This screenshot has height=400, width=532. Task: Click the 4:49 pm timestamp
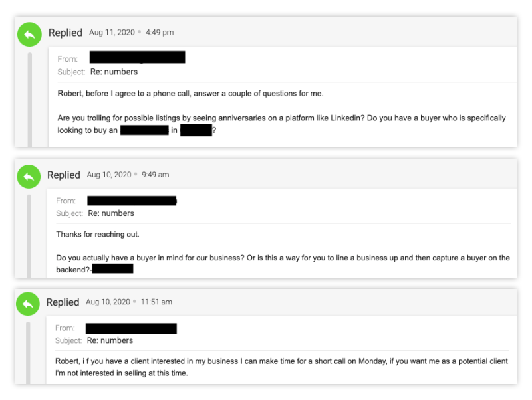(x=160, y=33)
